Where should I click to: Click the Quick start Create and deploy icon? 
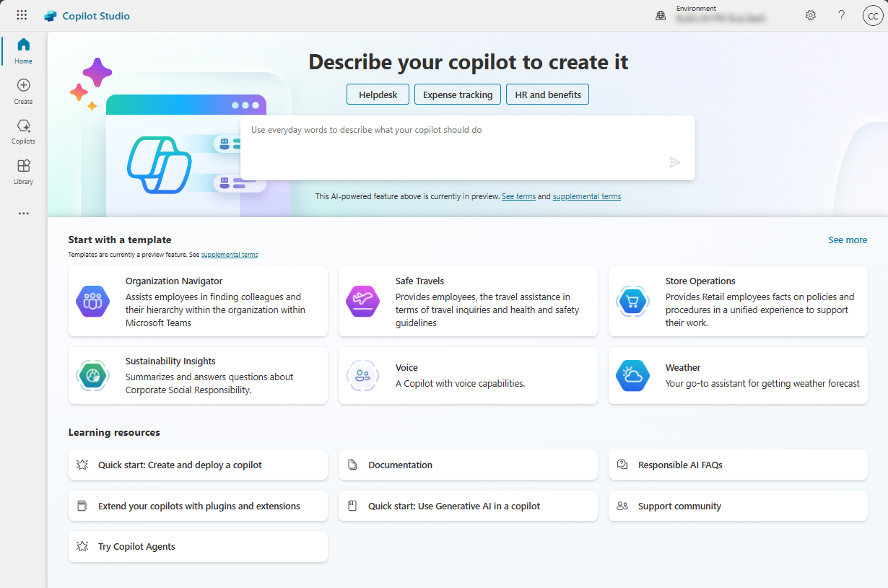tap(82, 465)
